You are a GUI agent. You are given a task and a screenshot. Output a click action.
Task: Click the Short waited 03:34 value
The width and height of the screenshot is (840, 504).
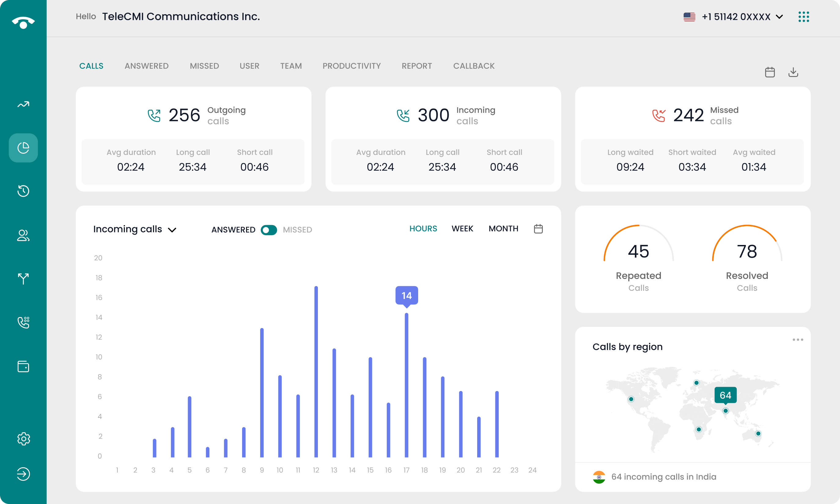pyautogui.click(x=692, y=167)
